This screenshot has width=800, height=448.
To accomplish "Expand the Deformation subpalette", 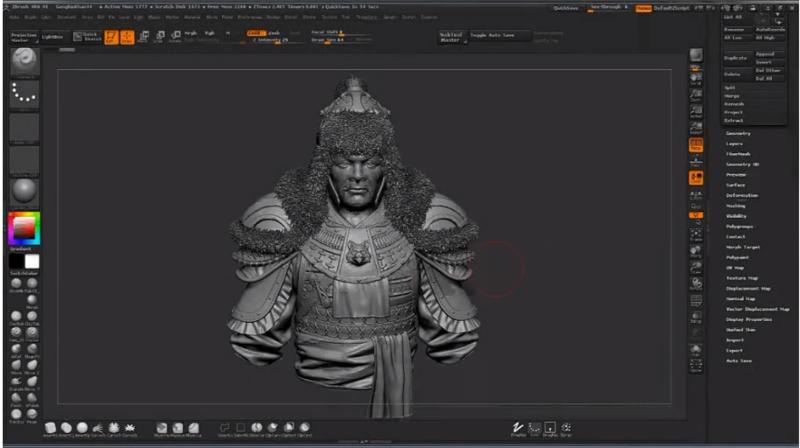I will 741,195.
